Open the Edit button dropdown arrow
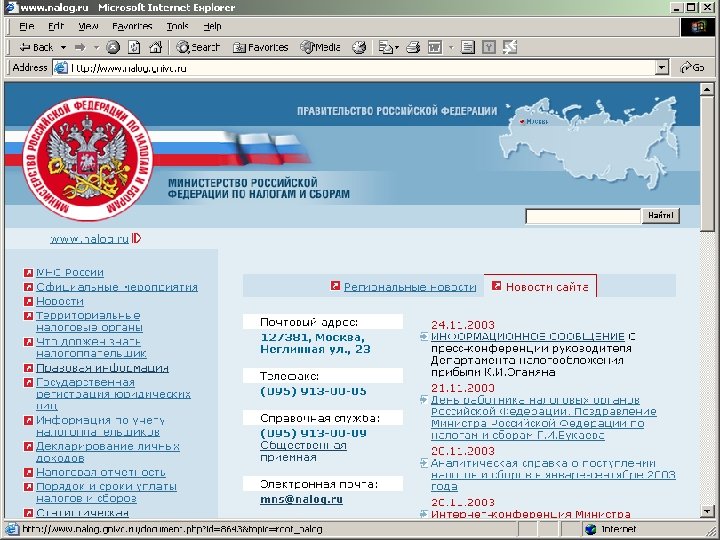 [451, 47]
